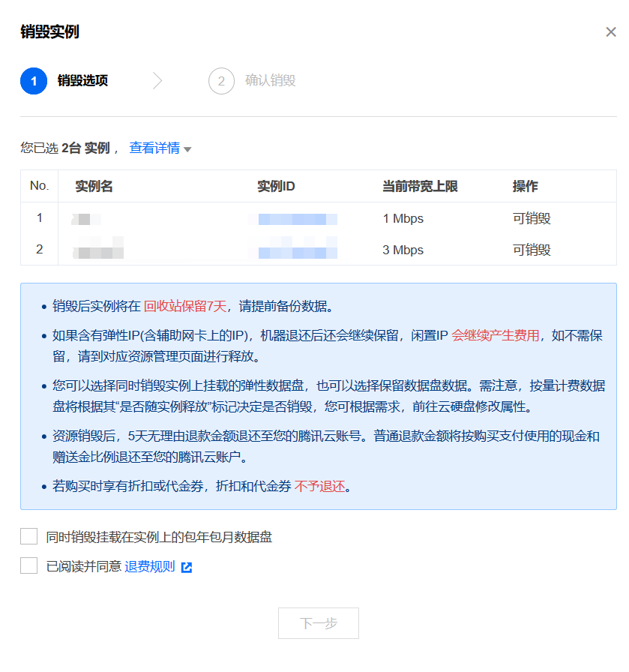Click the 当前带宽上限 column header
This screenshot has width=629, height=672.
click(420, 187)
